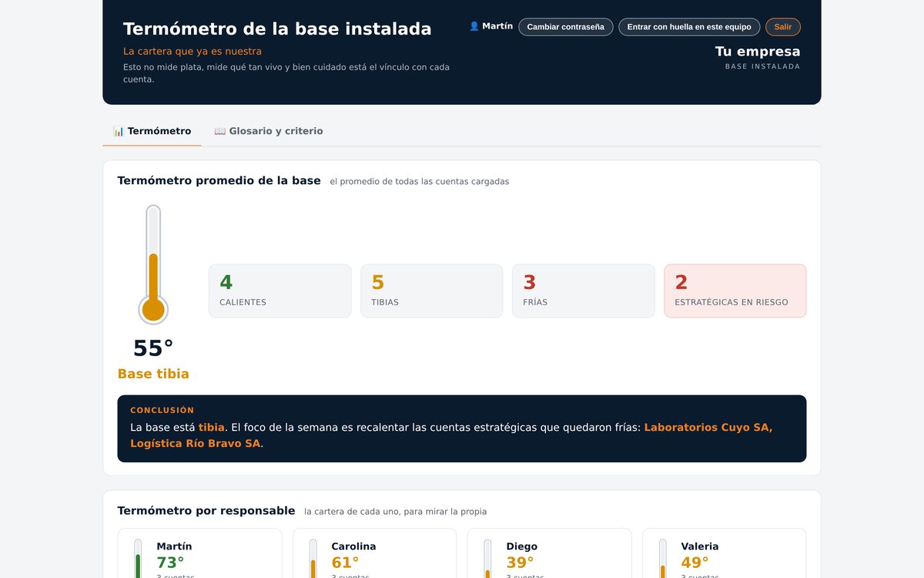Viewport: 924px width, 578px height.
Task: Select the 4 Calientes card
Action: coord(280,291)
